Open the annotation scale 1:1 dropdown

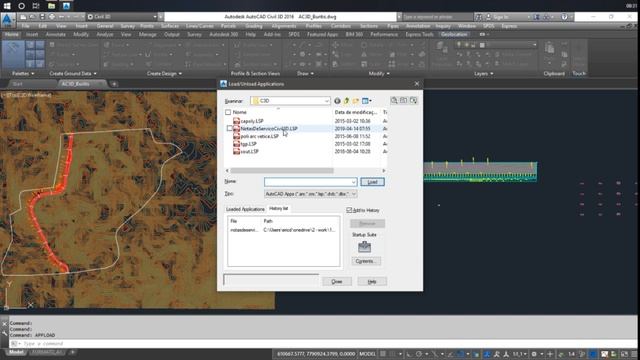tap(519, 354)
